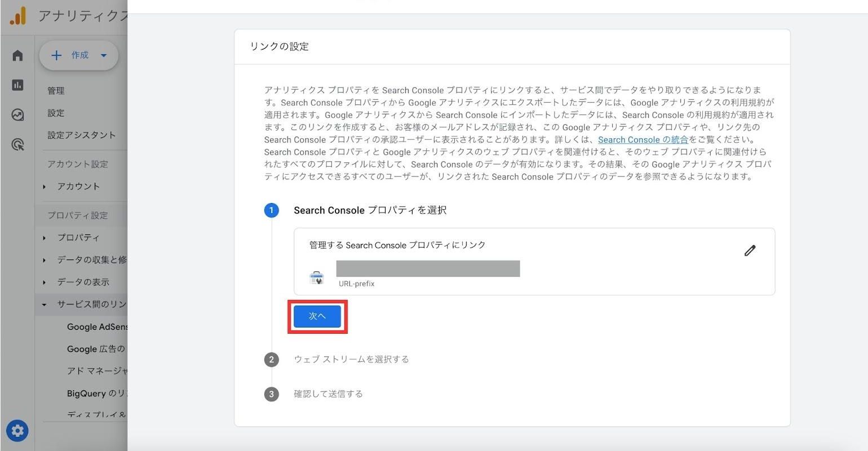Edit the Search Console property with pencil icon
Screen dimensions: 868x451
[x=750, y=250]
